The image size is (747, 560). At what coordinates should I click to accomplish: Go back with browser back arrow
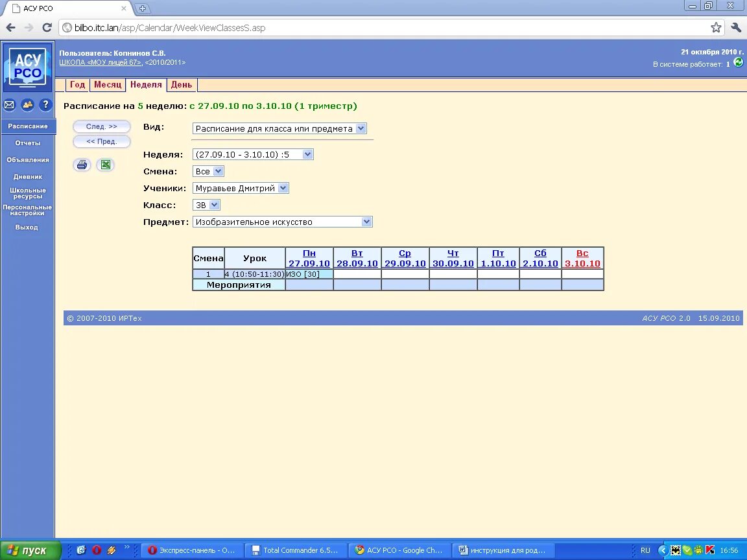(10, 28)
